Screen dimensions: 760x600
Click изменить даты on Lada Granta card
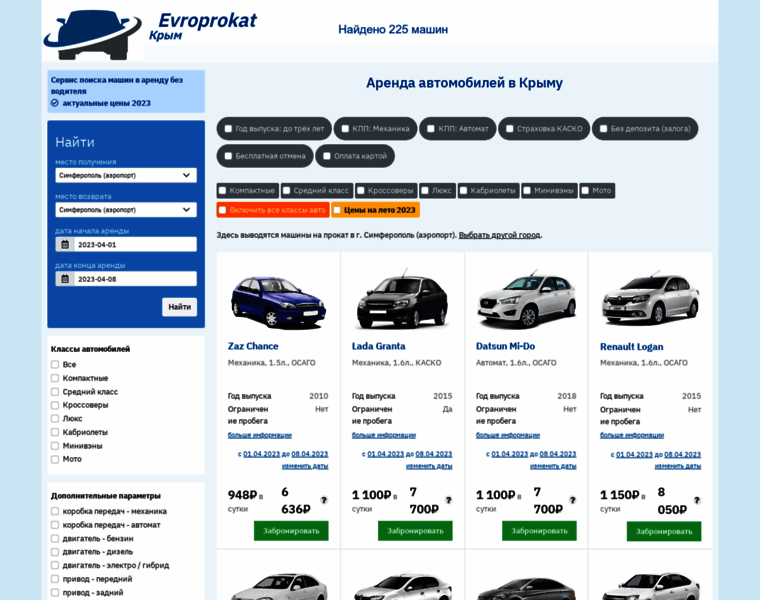pos(429,466)
